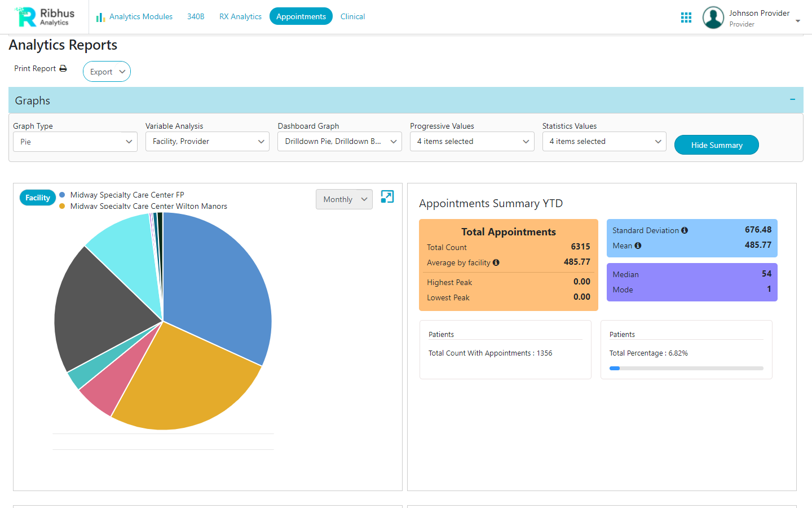The image size is (812, 508).
Task: Switch to the Clinical tab
Action: (352, 16)
